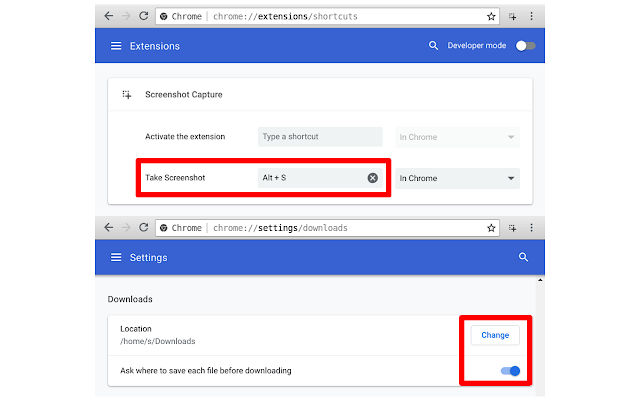Disable Ask where to save each file
This screenshot has width=640, height=400.
pyautogui.click(x=509, y=371)
